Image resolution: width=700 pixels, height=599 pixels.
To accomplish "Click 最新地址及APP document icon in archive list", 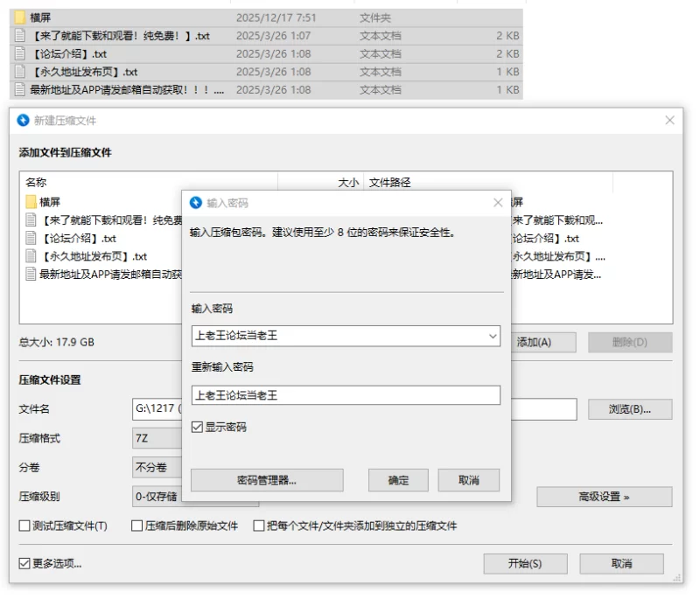I will tap(31, 275).
